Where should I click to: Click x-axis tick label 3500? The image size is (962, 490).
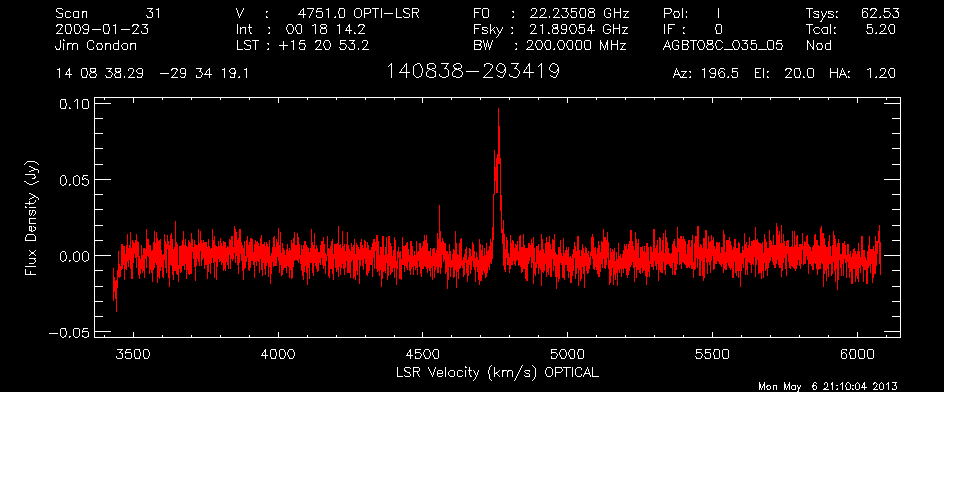tap(133, 354)
